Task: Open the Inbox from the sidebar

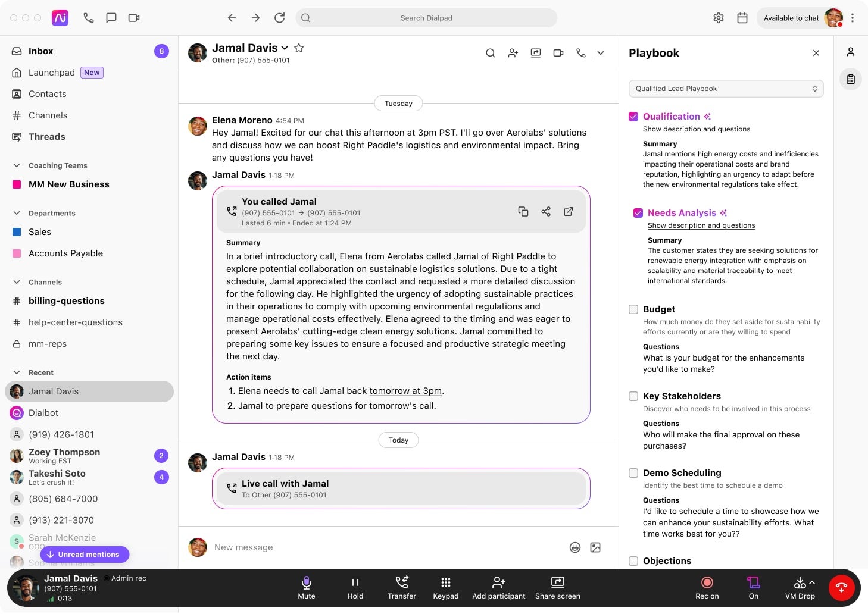Action: tap(40, 51)
